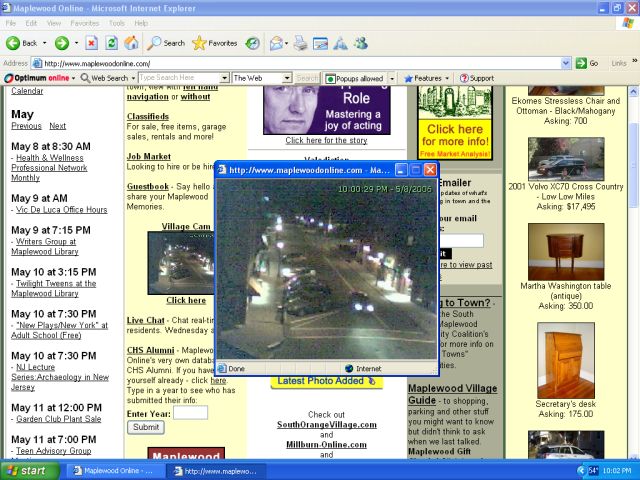
Task: Open the View menu
Action: click(x=53, y=23)
